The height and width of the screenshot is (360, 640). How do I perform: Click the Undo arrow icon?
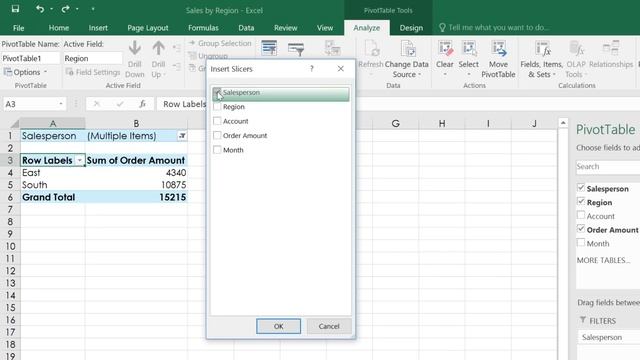click(x=40, y=9)
